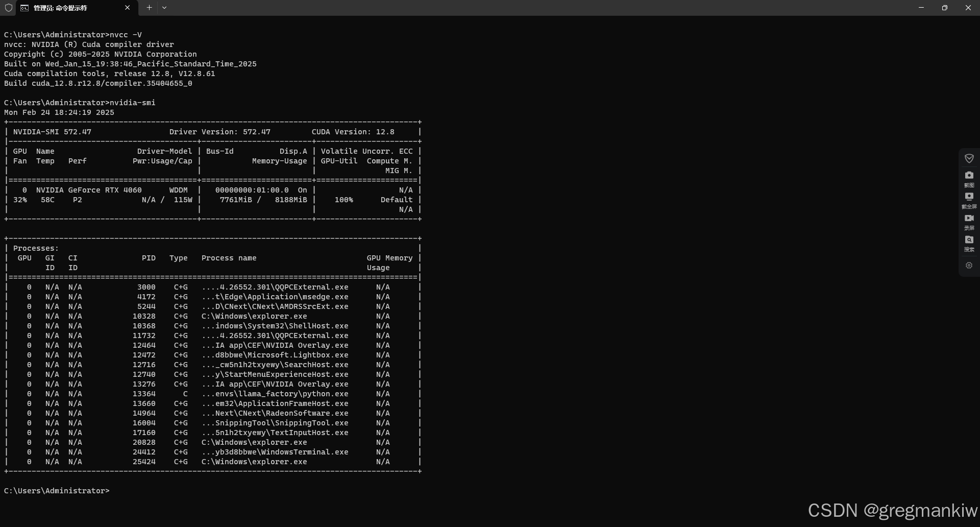The height and width of the screenshot is (527, 980).
Task: Click the TextInputHost.exe process name
Action: click(x=275, y=433)
